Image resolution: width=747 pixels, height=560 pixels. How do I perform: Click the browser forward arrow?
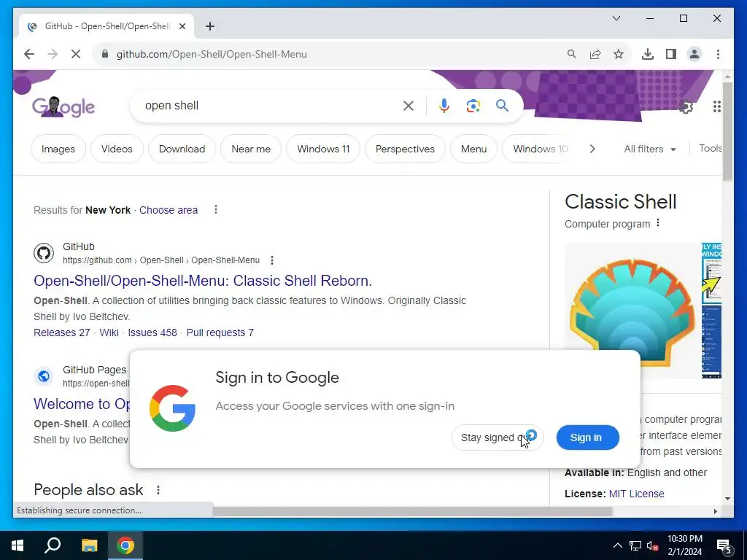pyautogui.click(x=53, y=54)
